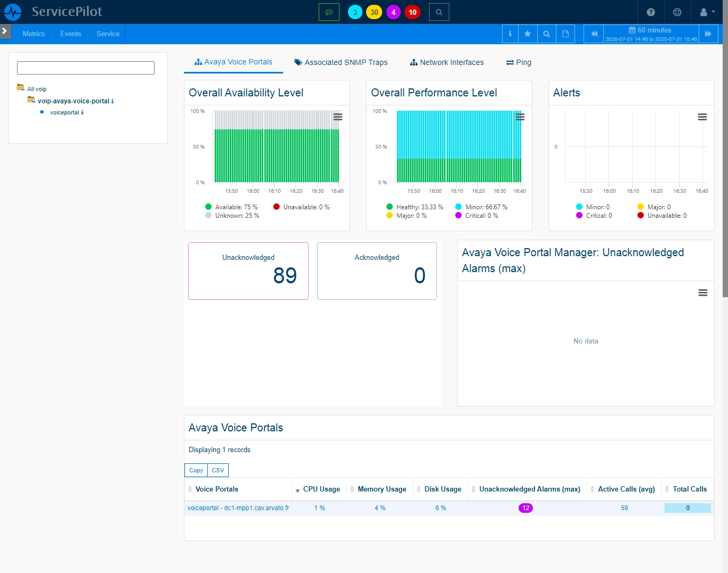
Task: Click the info toolbar icon
Action: coord(510,34)
